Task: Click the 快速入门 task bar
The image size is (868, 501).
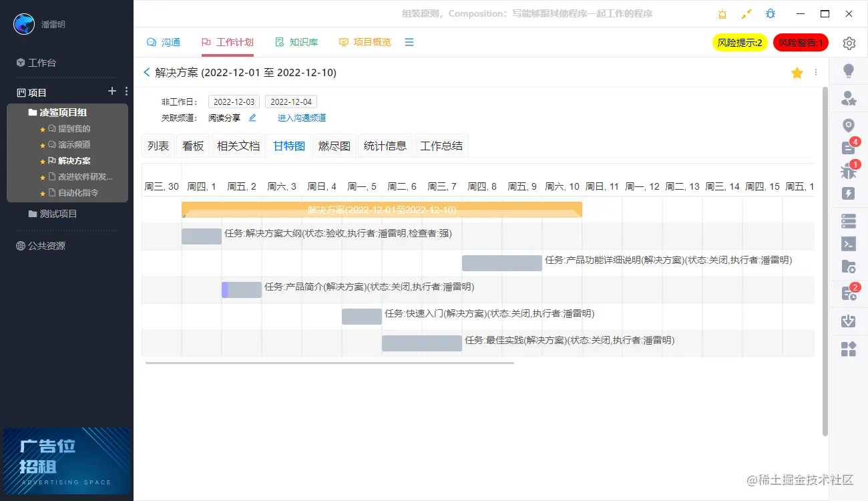Action: [362, 317]
